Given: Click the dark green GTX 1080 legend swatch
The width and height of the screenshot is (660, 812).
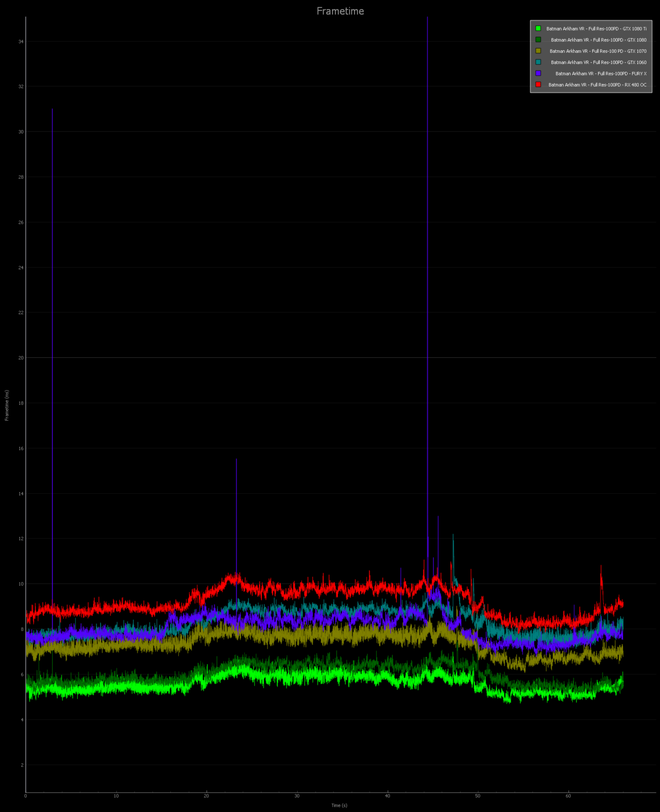Looking at the screenshot, I should pyautogui.click(x=538, y=40).
